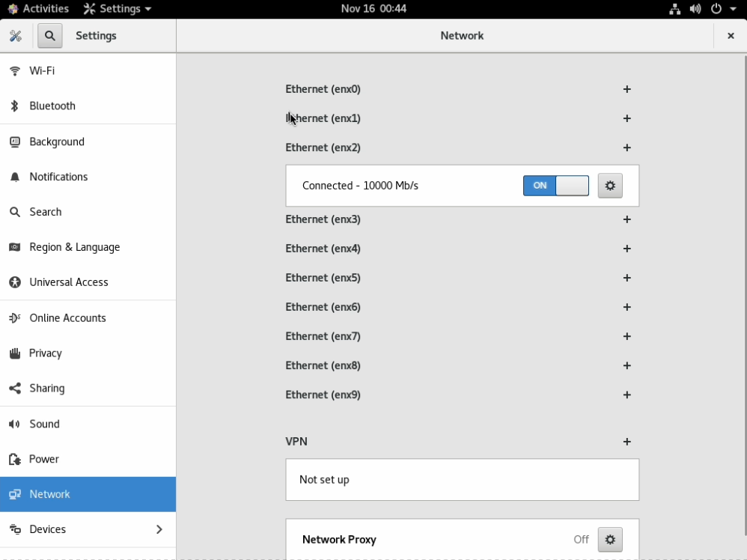
Task: Click plus button next to VPN
Action: pyautogui.click(x=626, y=442)
